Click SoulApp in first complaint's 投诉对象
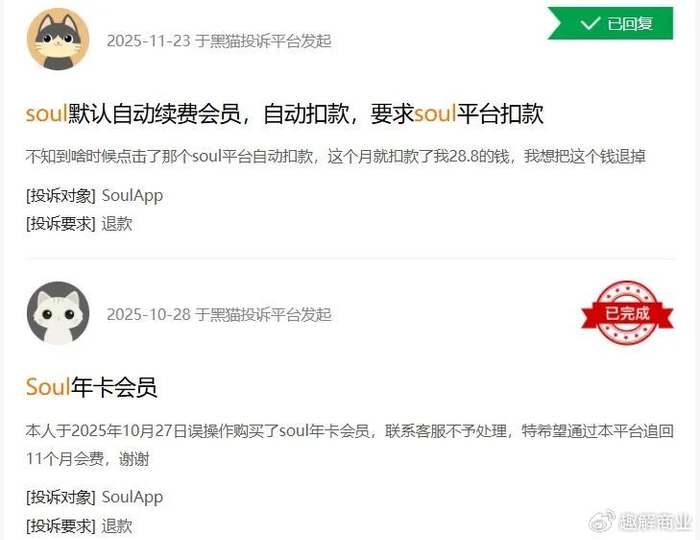Screen dimensions: 700x540 132,196
